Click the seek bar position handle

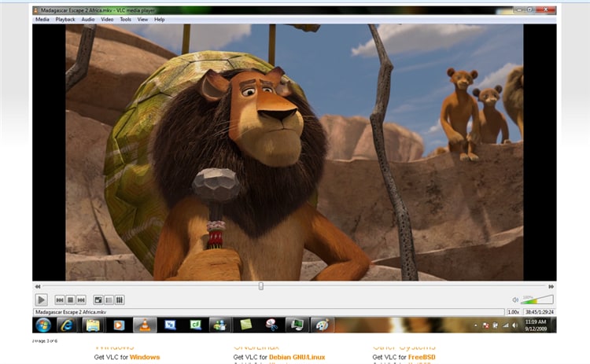pyautogui.click(x=260, y=286)
